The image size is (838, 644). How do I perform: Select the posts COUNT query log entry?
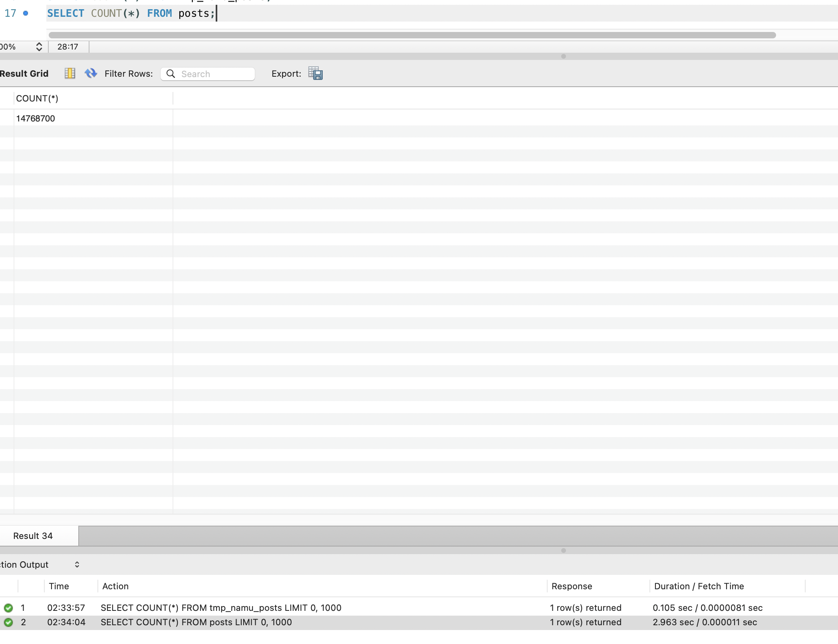click(x=196, y=622)
